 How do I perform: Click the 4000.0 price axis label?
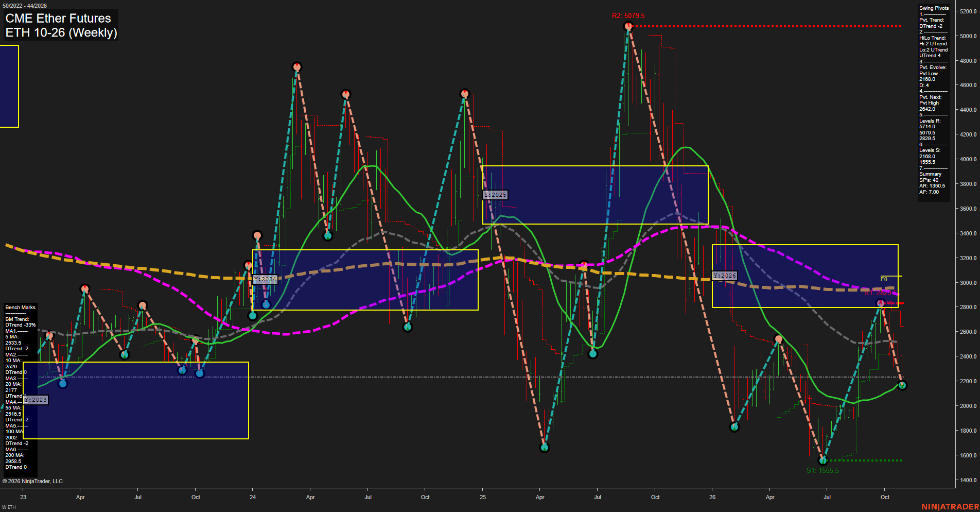pos(968,159)
